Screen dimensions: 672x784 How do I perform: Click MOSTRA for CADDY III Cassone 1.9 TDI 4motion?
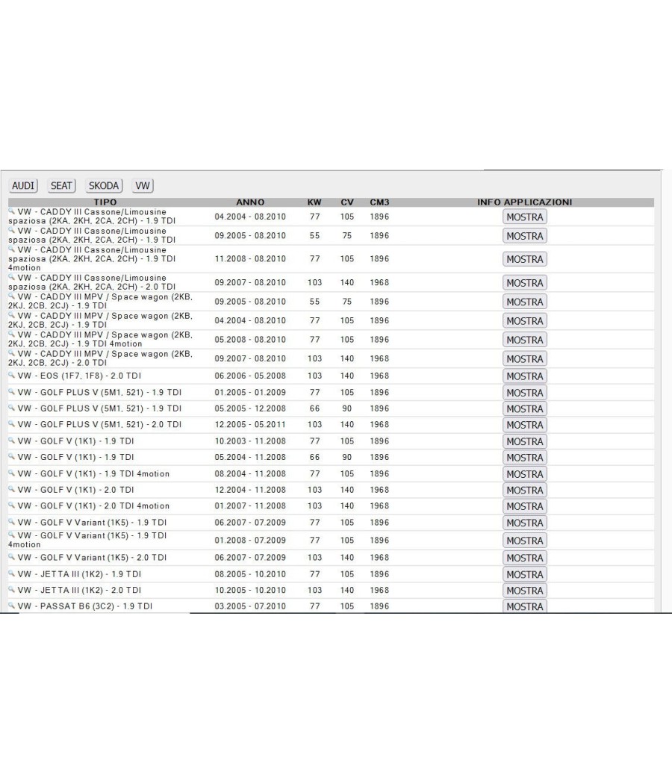tap(524, 259)
